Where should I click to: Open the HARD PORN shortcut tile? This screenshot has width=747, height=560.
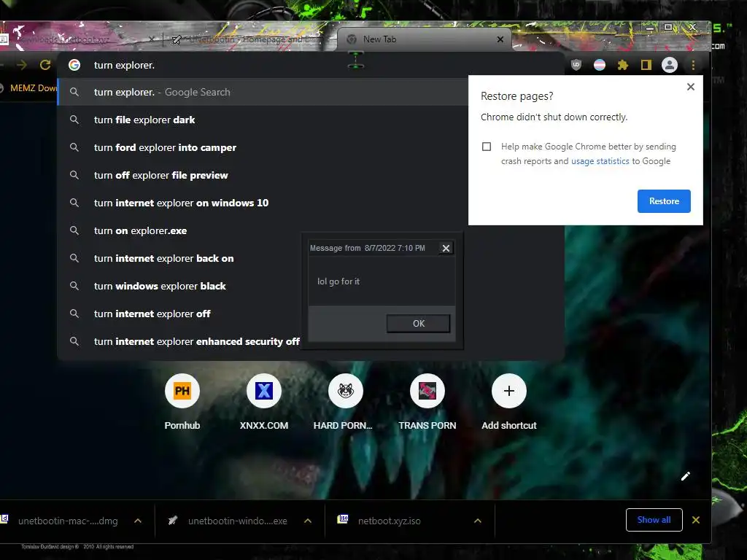point(345,402)
